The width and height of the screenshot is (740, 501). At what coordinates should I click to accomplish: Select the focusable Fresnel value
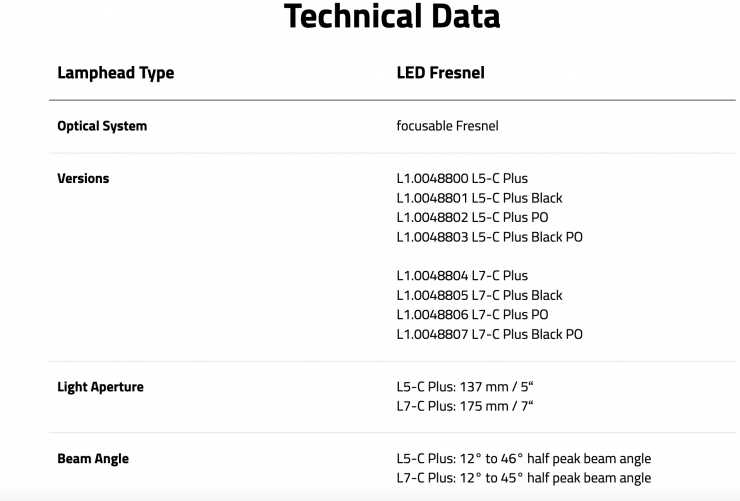point(447,126)
